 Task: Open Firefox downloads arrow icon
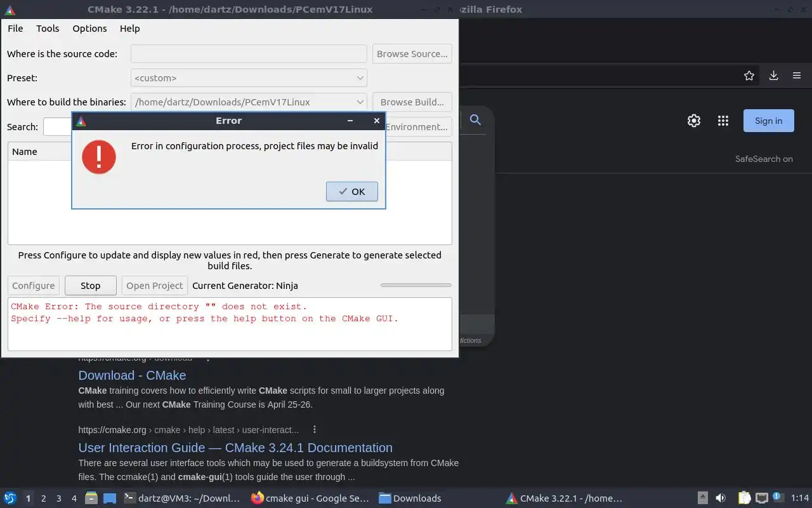click(773, 76)
